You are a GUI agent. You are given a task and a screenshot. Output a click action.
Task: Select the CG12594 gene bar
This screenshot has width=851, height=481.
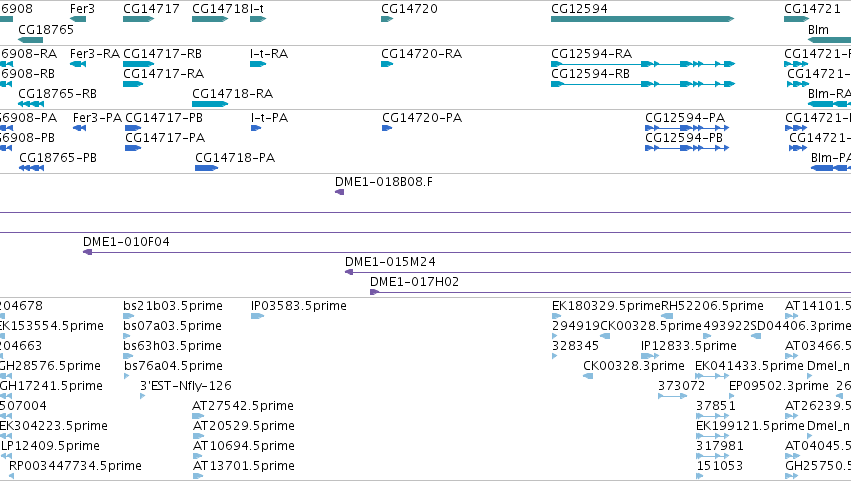[x=643, y=19]
